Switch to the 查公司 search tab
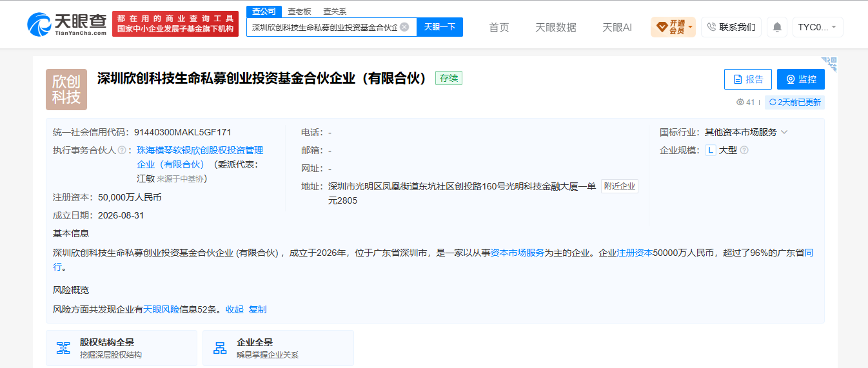The image size is (868, 368). [x=264, y=11]
